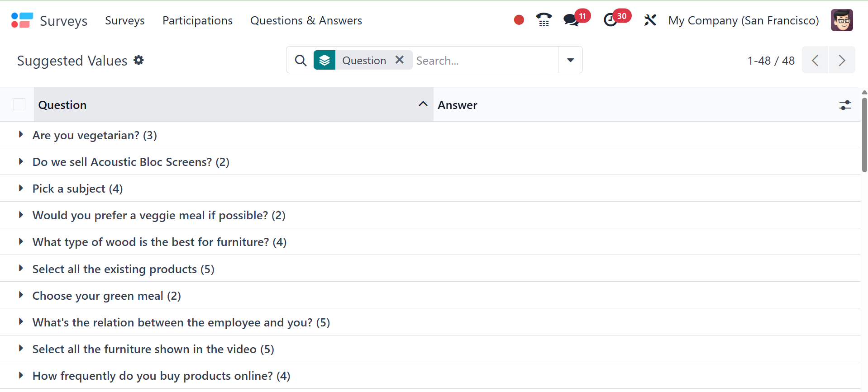Open the debug tools wrench icon
Image resolution: width=868 pixels, height=392 pixels.
point(650,20)
